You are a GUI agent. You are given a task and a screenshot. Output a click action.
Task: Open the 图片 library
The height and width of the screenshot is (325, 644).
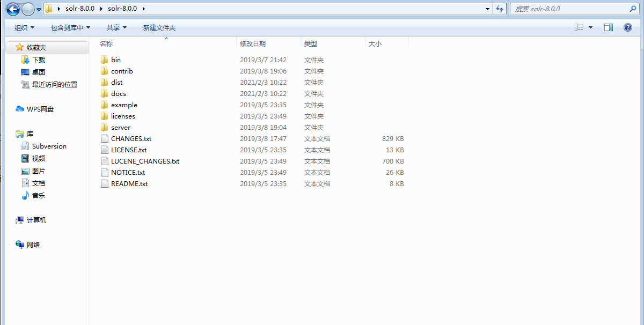pyautogui.click(x=39, y=171)
